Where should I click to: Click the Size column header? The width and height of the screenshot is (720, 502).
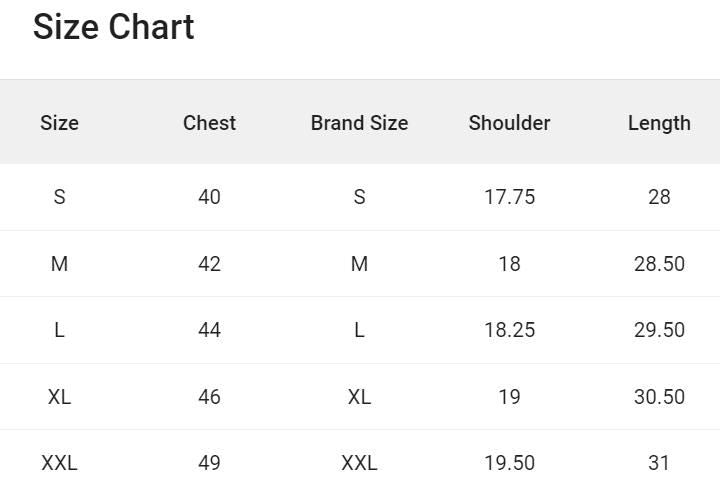pyautogui.click(x=59, y=123)
